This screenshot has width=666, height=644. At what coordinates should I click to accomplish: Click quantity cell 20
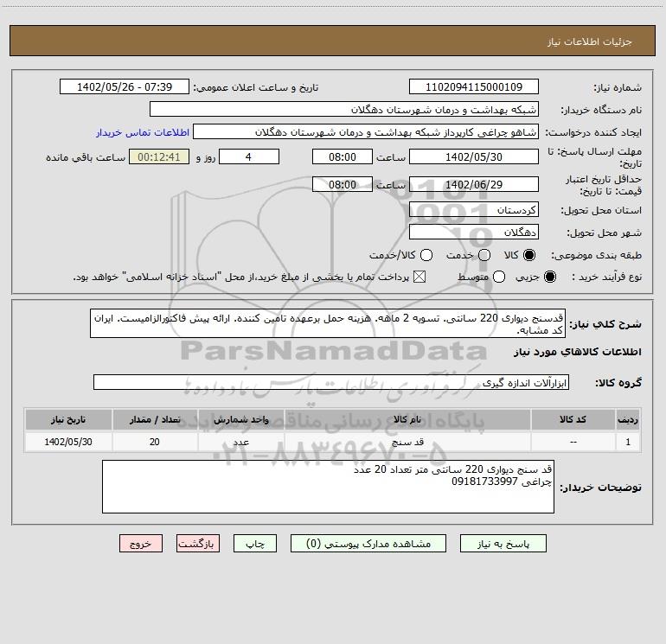pos(155,442)
